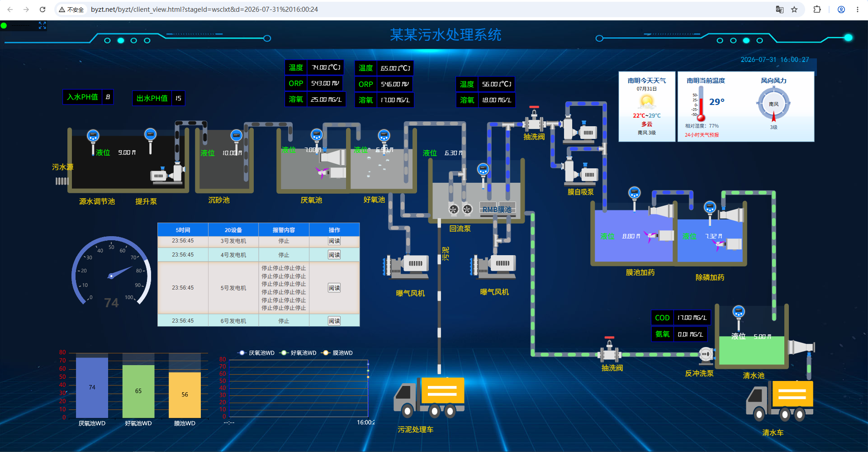The width and height of the screenshot is (868, 452).
Task: Click the 污泥处理车 sludge truck
Action: (429, 397)
